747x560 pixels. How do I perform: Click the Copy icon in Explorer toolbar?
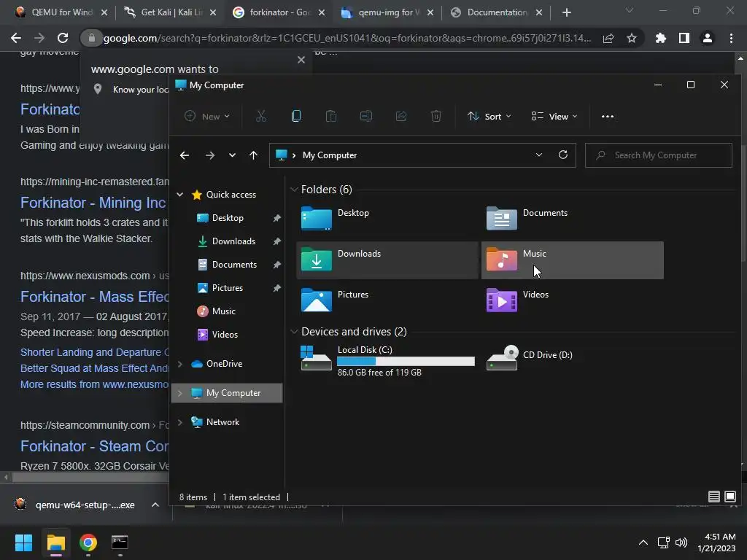[x=296, y=116]
